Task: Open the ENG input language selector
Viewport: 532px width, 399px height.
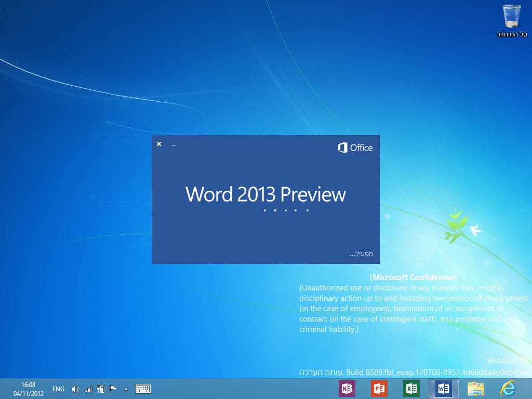Action: click(59, 389)
